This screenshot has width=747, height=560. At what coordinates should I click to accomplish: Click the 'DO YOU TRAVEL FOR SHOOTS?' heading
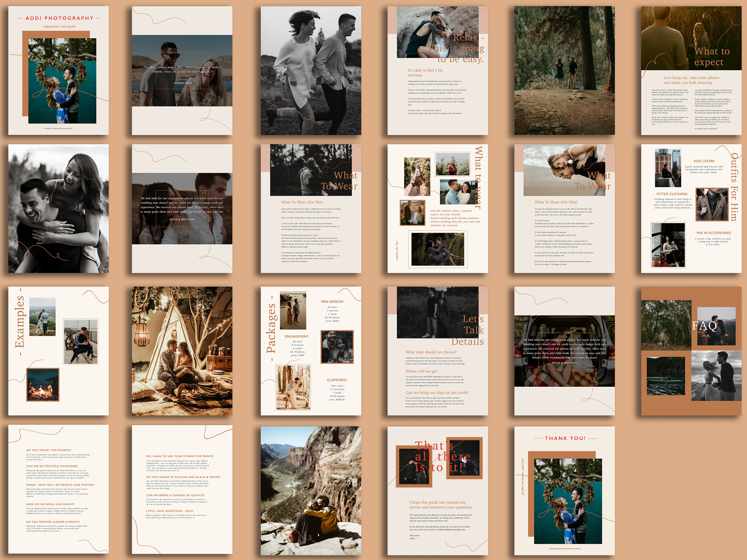click(x=49, y=450)
